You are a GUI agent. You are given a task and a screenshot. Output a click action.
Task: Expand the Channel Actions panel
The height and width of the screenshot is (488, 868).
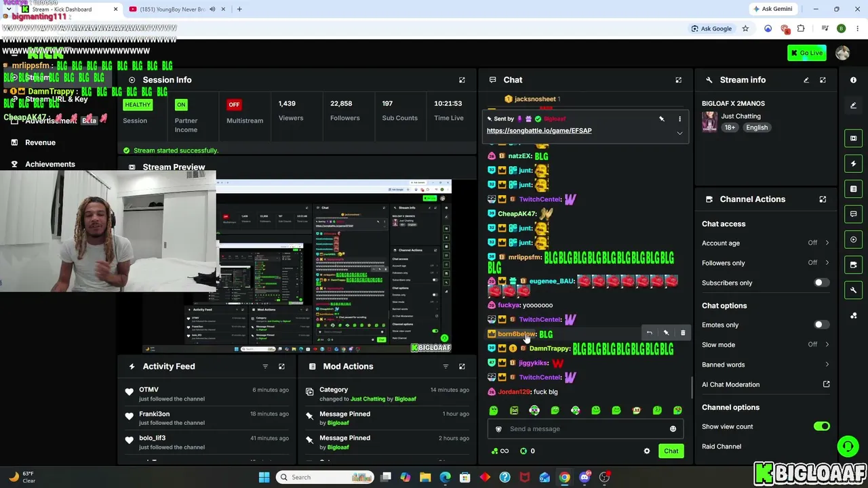click(823, 199)
